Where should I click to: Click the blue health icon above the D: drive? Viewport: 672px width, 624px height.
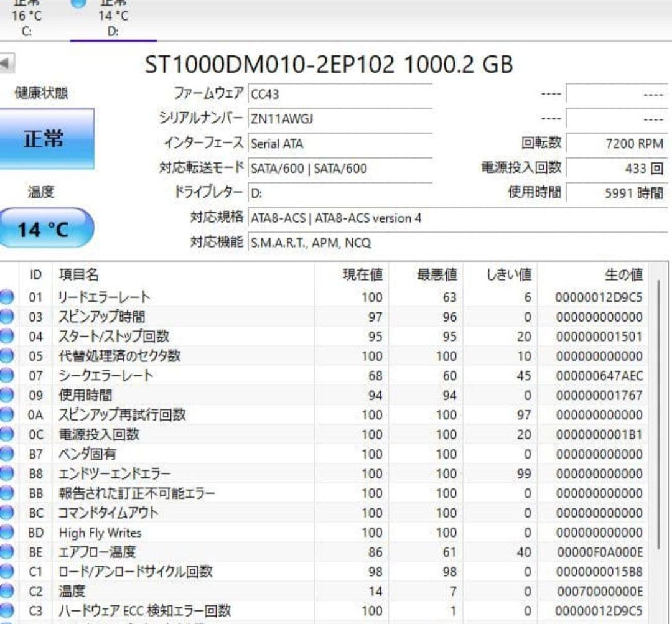(x=78, y=5)
